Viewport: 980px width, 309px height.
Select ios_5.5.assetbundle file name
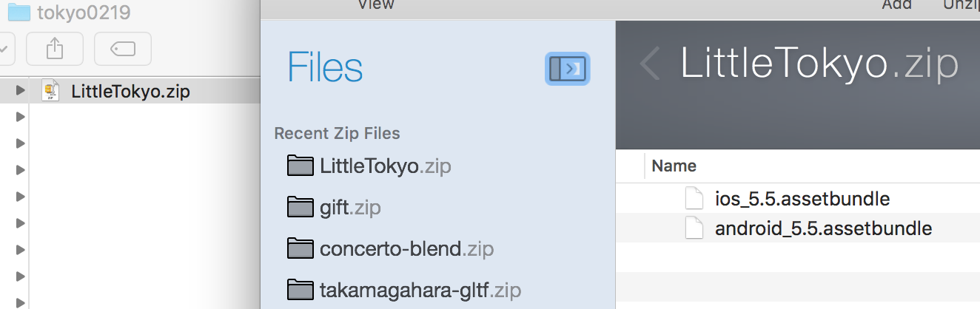[x=802, y=200]
